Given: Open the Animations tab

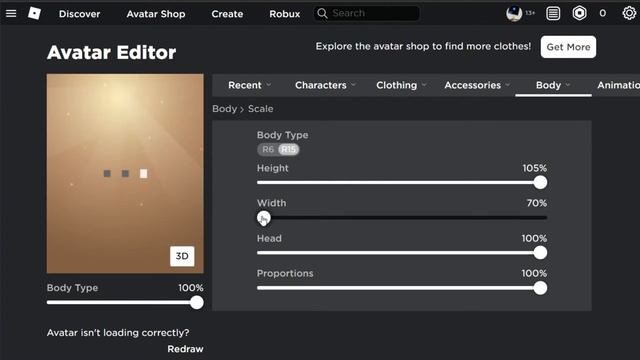Looking at the screenshot, I should (618, 85).
